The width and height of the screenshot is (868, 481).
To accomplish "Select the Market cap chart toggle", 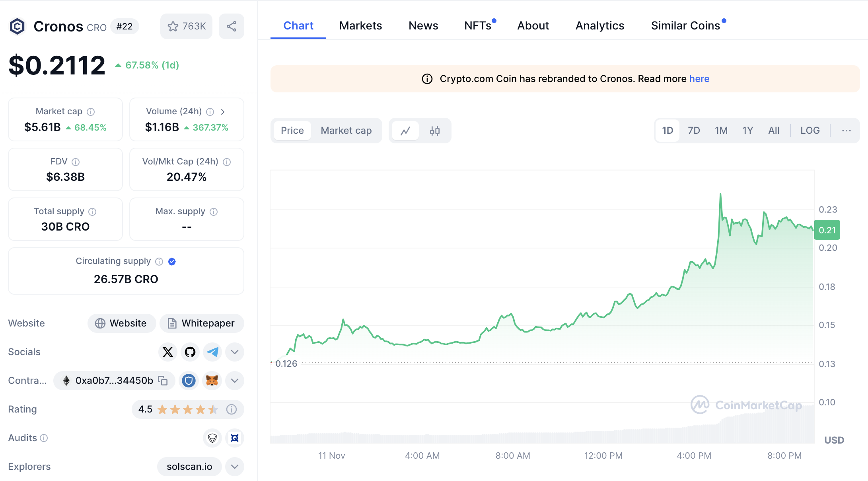I will click(x=346, y=131).
